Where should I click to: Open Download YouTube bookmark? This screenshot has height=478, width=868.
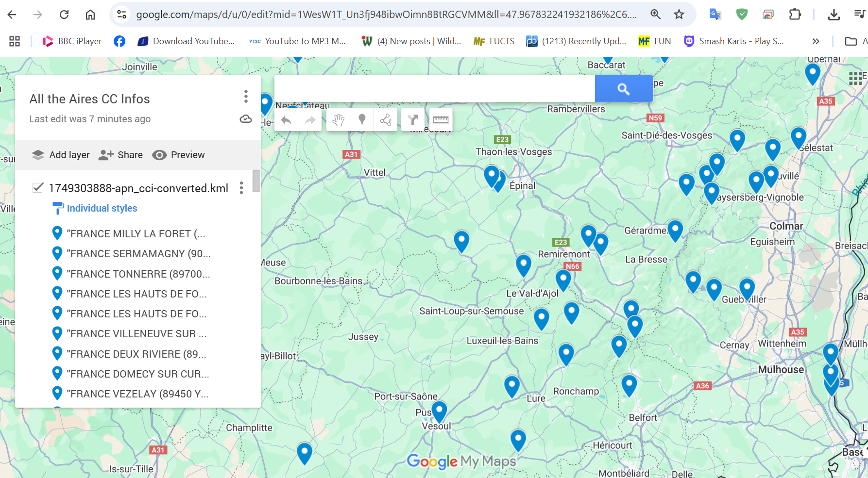coord(186,41)
